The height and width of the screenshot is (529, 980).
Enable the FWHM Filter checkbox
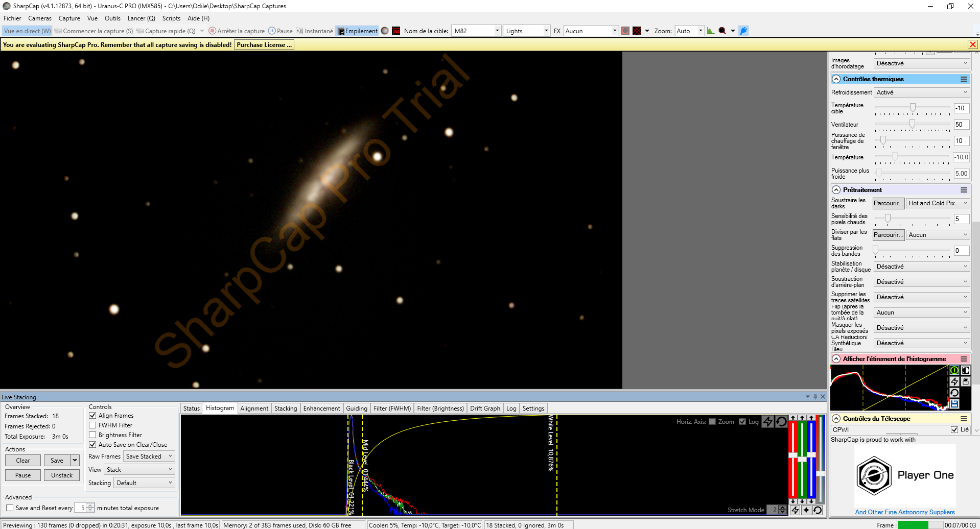point(92,425)
